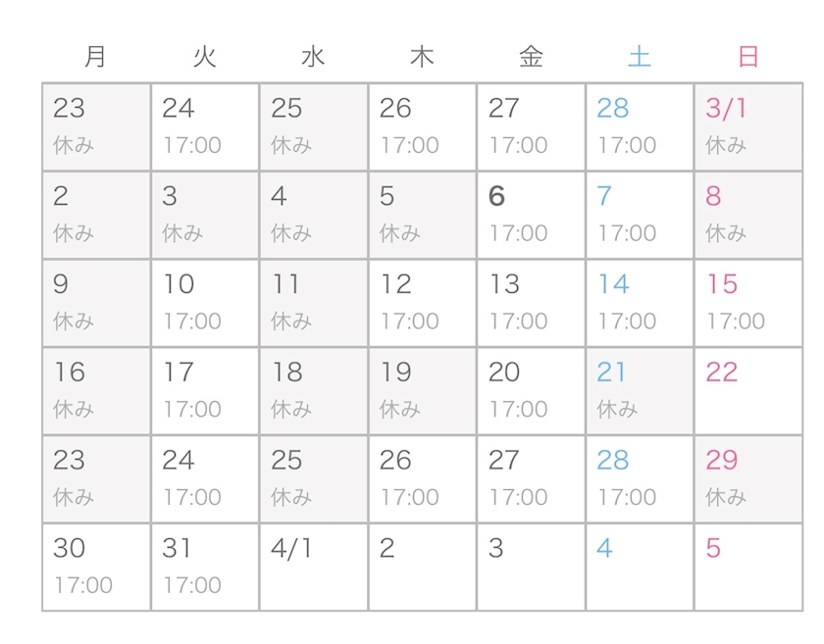Select Sunday the 29th closed cell

(747, 479)
